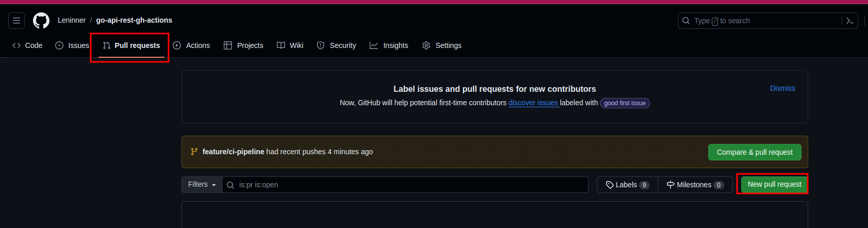The width and height of the screenshot is (868, 228).
Task: Click the branch icon beside feature/ci-pipeline
Action: tap(194, 152)
